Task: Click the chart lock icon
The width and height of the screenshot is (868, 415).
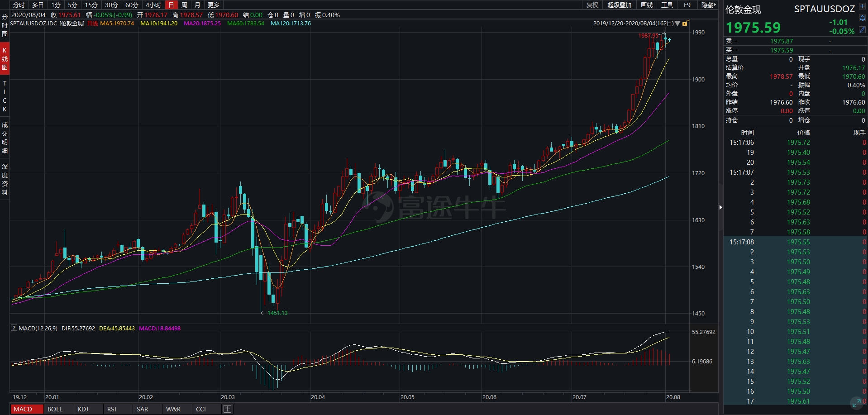Action: coord(685,24)
